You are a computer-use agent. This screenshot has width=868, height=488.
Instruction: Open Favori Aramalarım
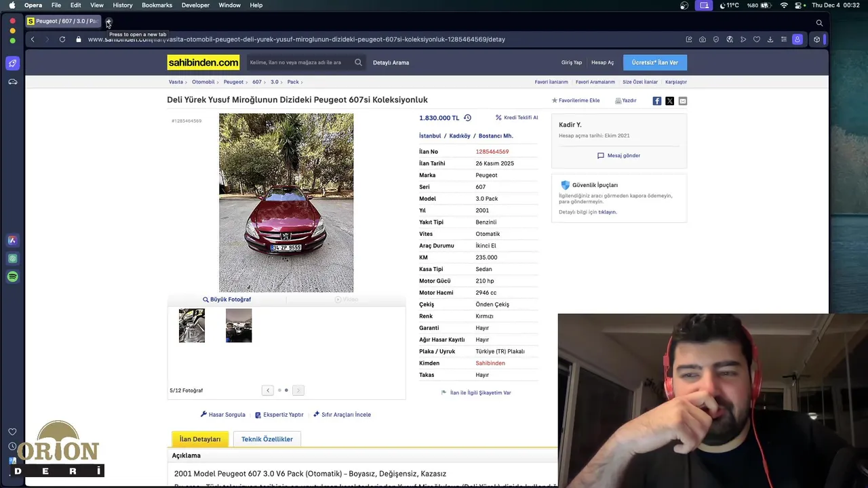[595, 82]
